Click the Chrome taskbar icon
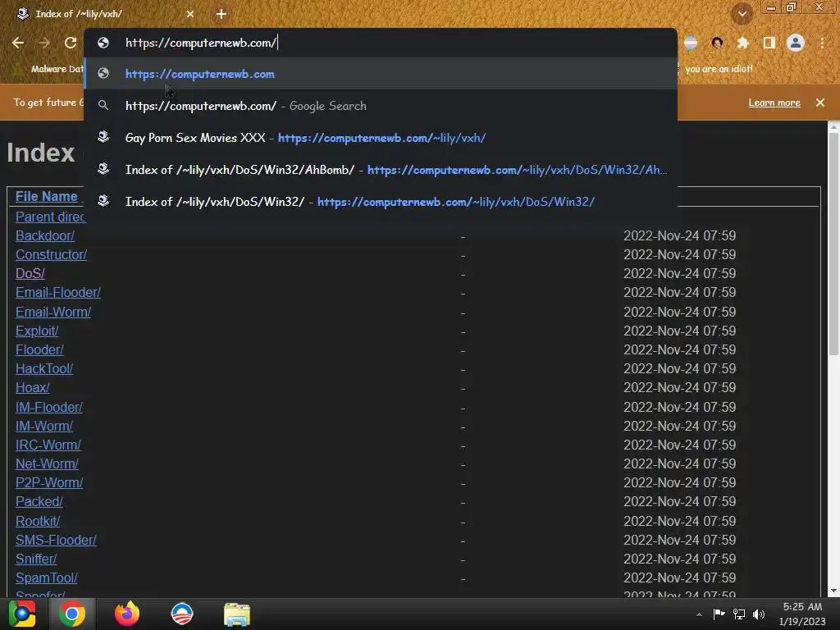 (x=72, y=614)
